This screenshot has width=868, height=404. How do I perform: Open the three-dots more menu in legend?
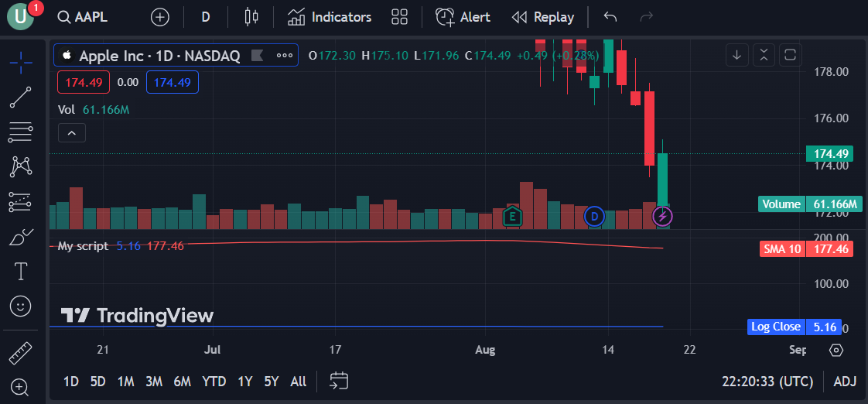coord(285,55)
